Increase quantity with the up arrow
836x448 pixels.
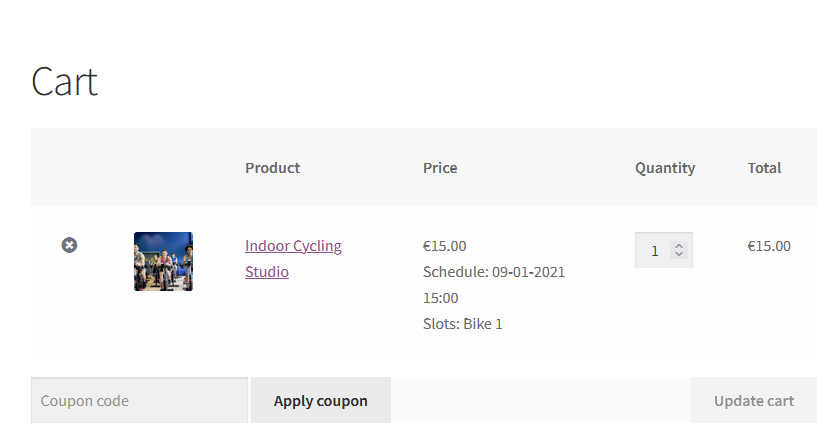click(x=679, y=246)
